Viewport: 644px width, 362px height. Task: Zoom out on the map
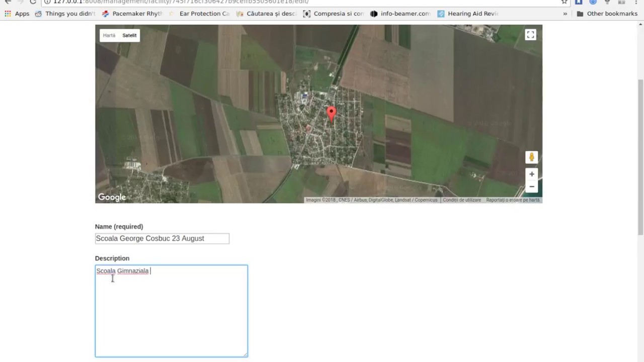click(x=531, y=187)
